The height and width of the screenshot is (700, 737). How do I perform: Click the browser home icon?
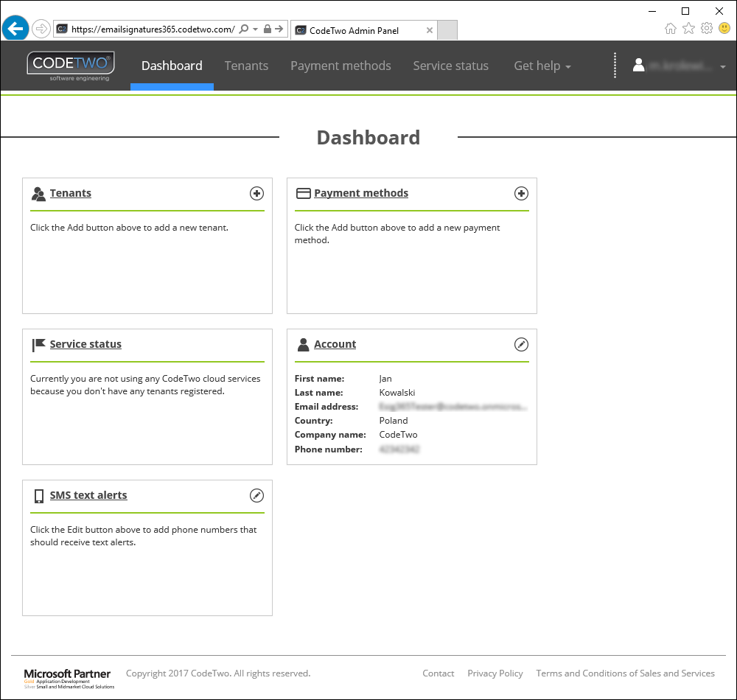671,29
